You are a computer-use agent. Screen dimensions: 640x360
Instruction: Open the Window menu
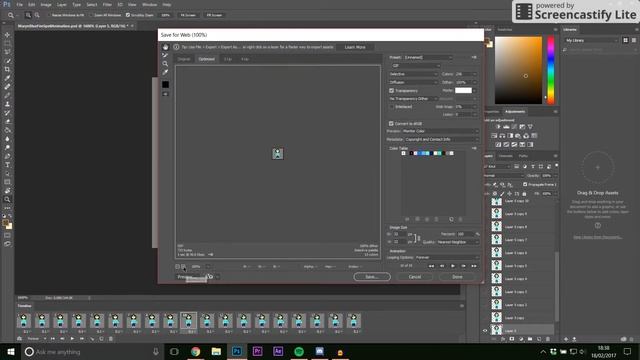click(149, 4)
